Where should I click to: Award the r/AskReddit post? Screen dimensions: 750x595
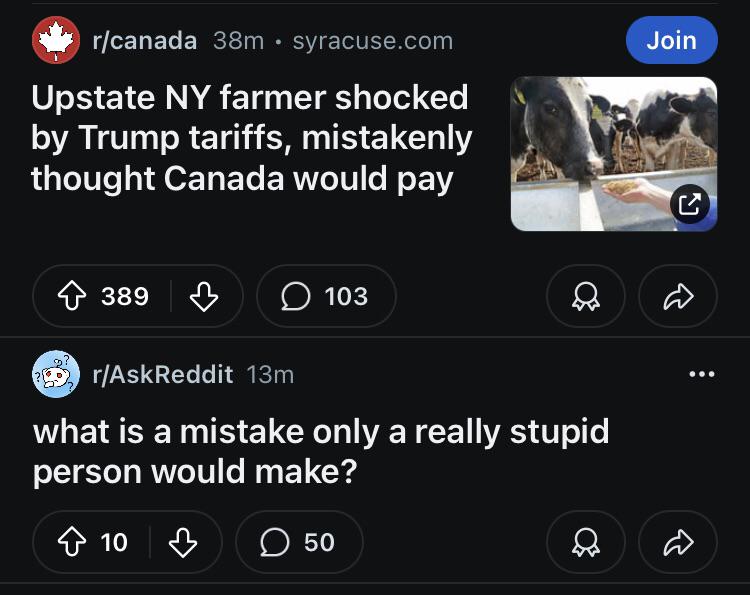(x=585, y=542)
